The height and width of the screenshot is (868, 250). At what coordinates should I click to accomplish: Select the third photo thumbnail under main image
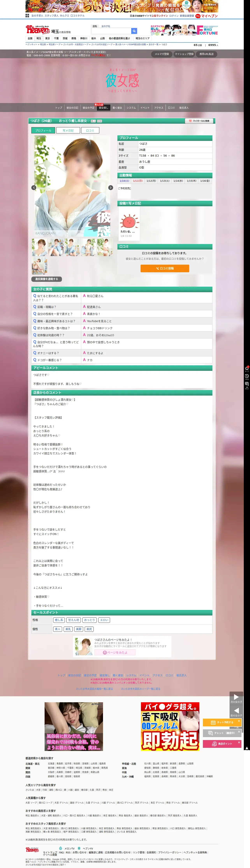pos(72,247)
